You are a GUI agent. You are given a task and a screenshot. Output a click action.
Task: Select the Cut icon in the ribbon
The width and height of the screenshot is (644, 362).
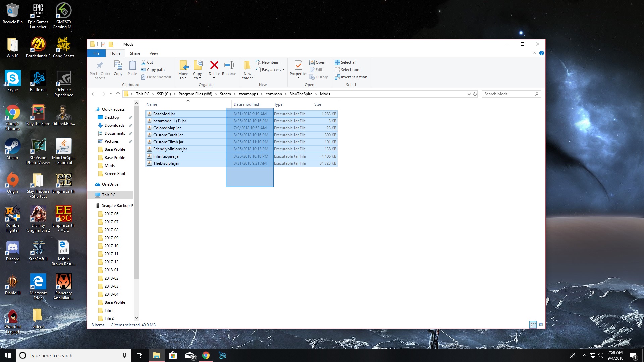tap(147, 62)
